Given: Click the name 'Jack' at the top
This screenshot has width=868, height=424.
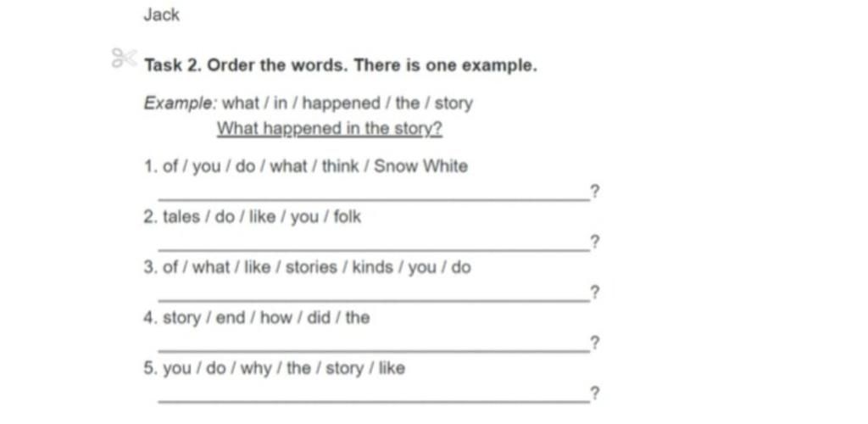Looking at the screenshot, I should coord(161,15).
